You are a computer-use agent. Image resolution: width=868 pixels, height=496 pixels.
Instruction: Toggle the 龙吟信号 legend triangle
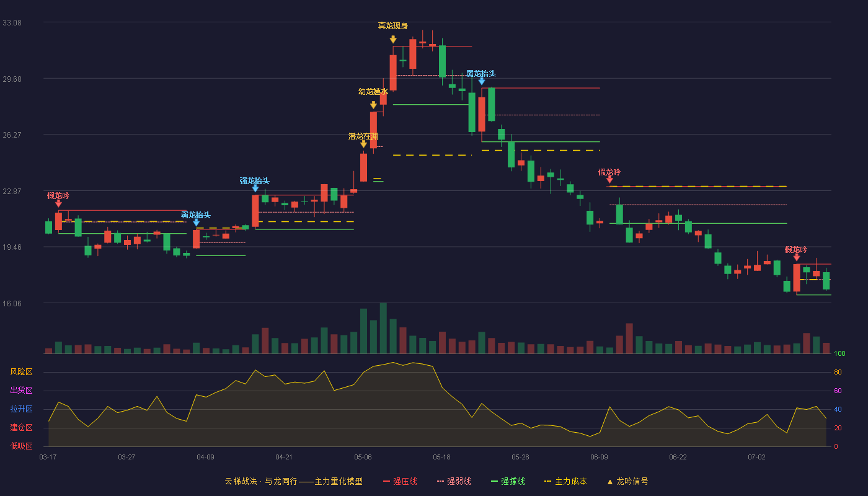[x=627, y=481]
